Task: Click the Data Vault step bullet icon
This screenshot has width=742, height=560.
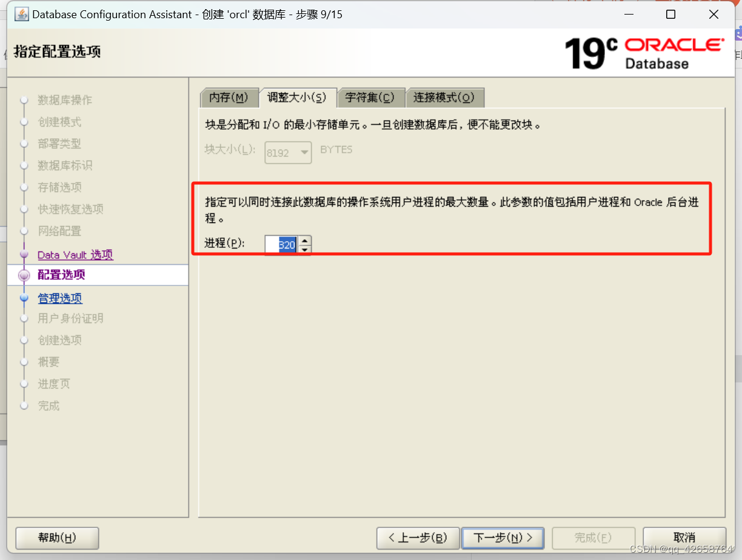Action: [x=24, y=254]
